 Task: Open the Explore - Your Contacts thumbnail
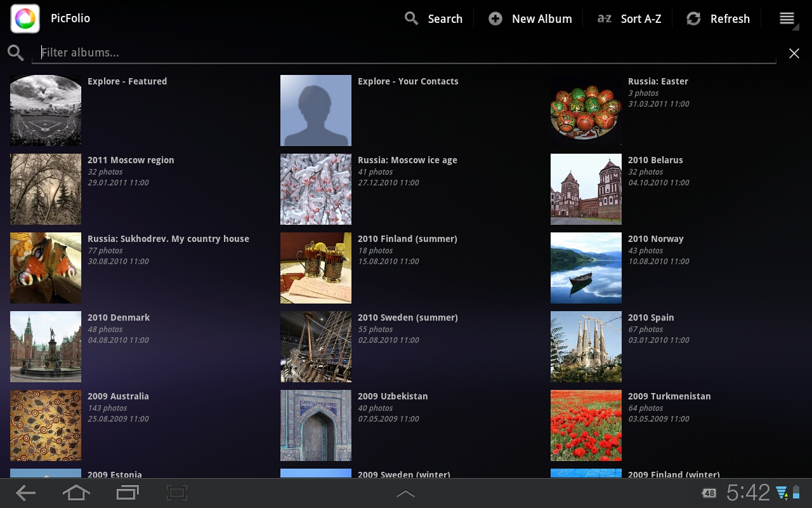(316, 110)
